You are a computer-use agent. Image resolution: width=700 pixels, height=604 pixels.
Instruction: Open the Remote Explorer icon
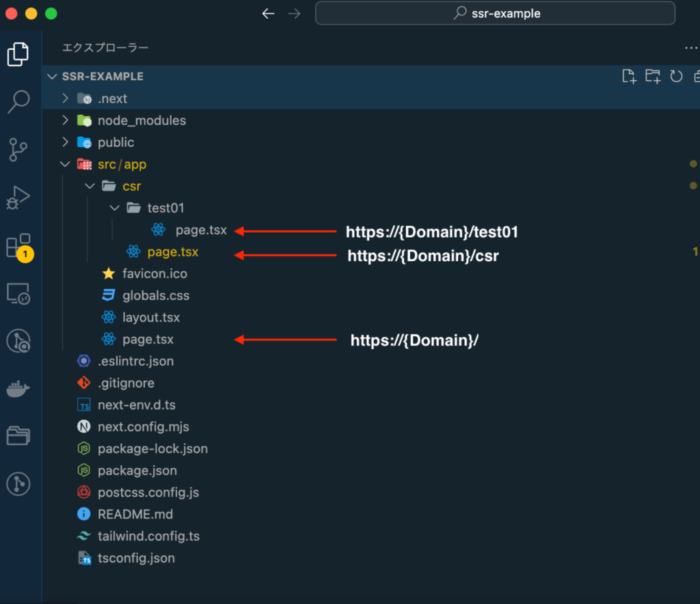pos(18,293)
